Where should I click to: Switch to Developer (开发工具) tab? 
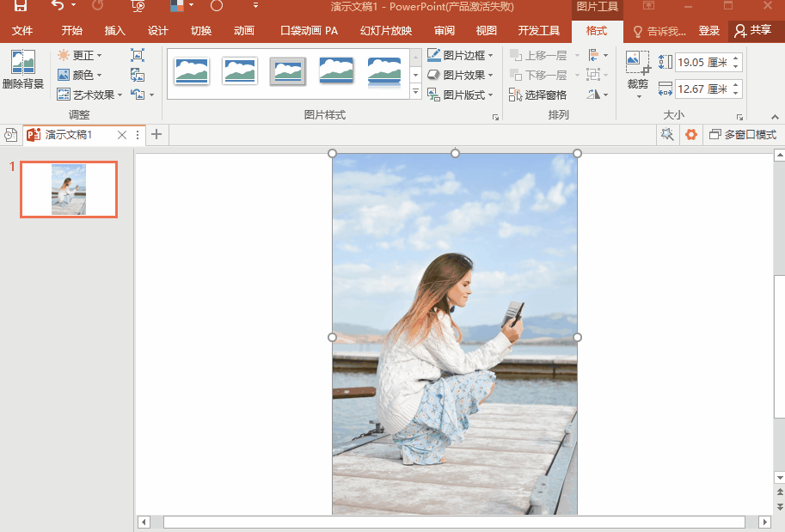point(539,31)
